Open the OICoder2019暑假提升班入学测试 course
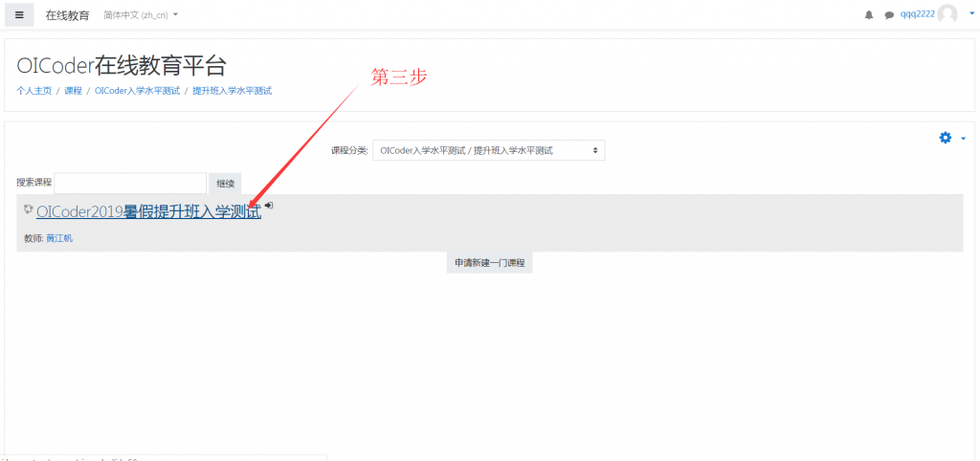This screenshot has width=980, height=461. point(148,211)
